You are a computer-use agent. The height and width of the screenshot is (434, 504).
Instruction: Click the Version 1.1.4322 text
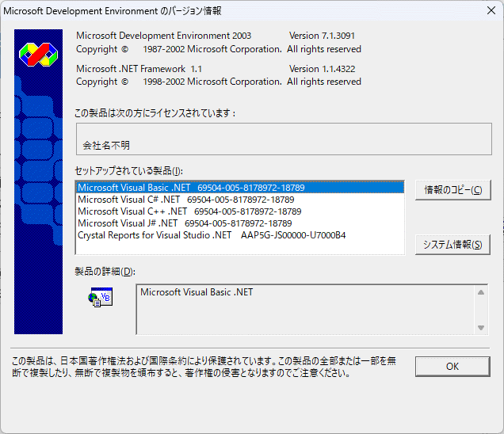tap(322, 69)
